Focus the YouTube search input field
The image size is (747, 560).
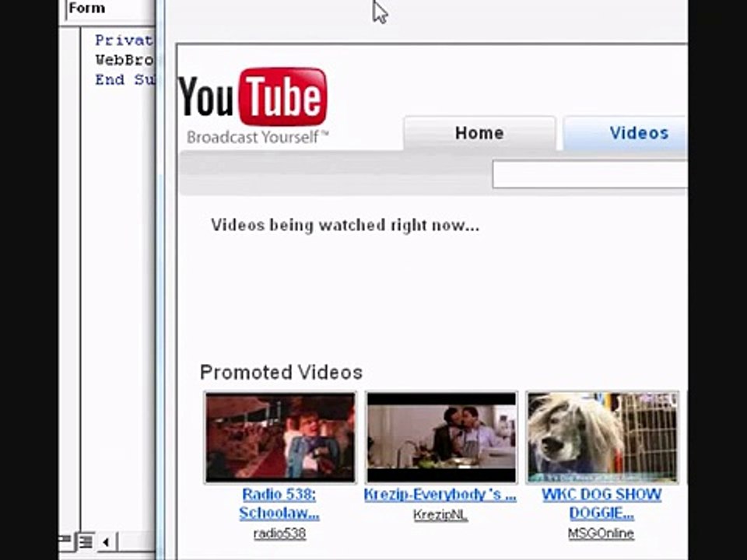591,174
